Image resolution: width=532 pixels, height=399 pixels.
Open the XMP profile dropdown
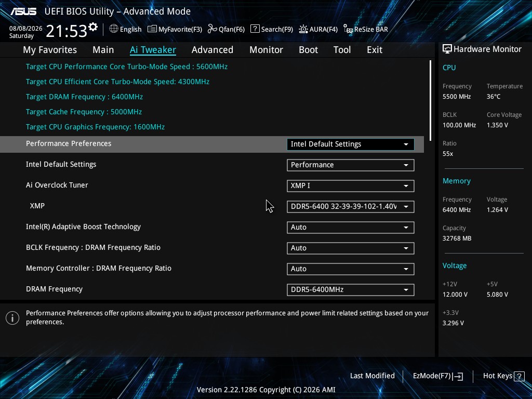coord(351,207)
